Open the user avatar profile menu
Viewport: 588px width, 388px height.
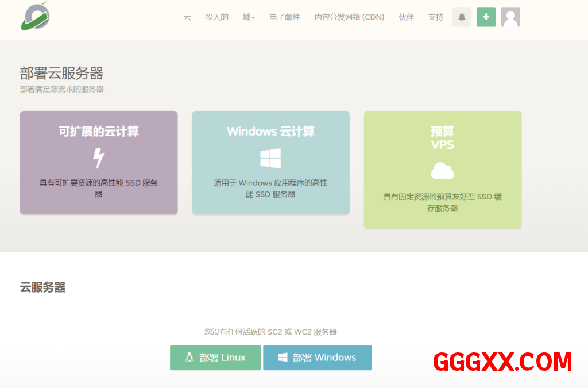[x=510, y=17]
